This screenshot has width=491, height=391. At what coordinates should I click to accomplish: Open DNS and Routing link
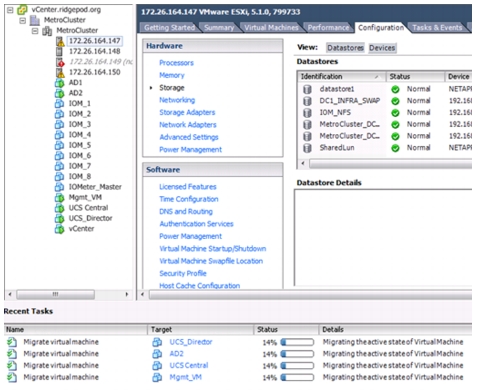point(186,211)
